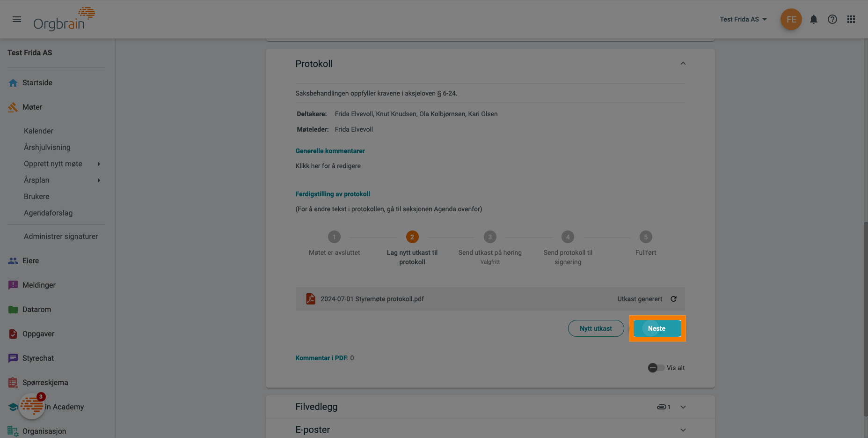Open Test Frida AS organization dropdown
This screenshot has width=868, height=438.
coord(743,19)
